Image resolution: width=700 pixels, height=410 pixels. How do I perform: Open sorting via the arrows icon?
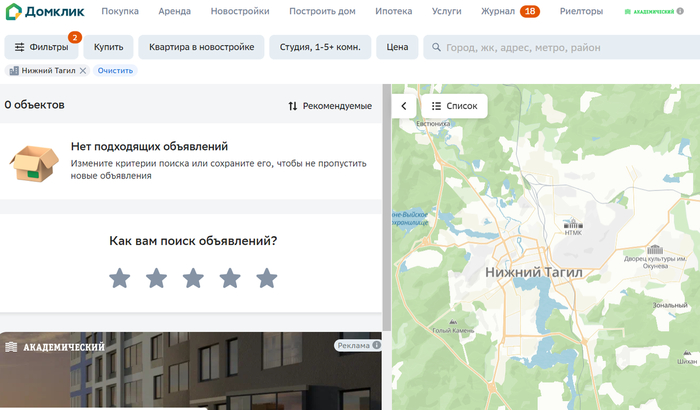tap(292, 106)
